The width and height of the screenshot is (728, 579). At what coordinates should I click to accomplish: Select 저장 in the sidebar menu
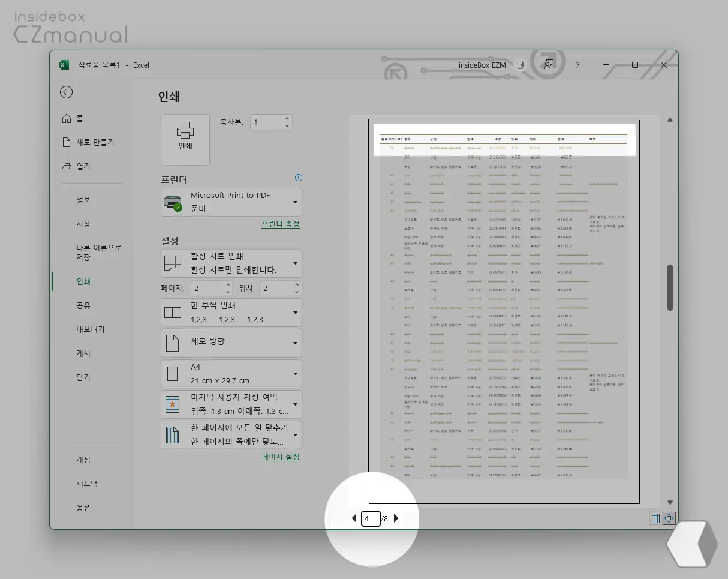(83, 224)
